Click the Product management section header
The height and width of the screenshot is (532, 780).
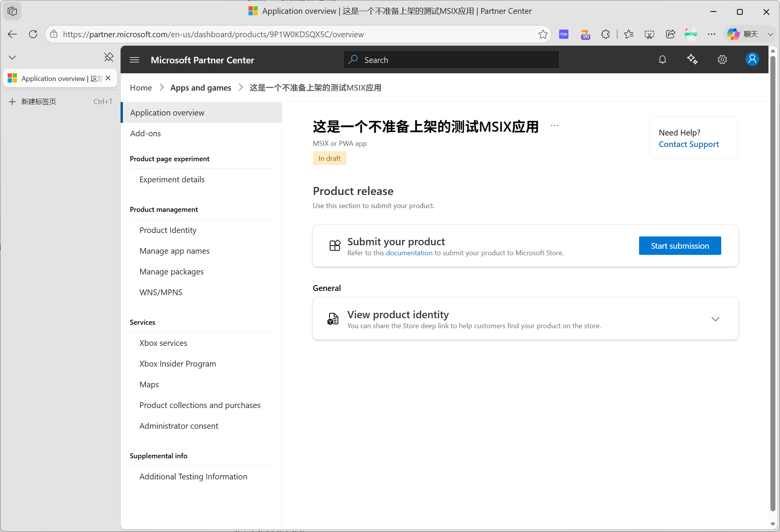164,209
